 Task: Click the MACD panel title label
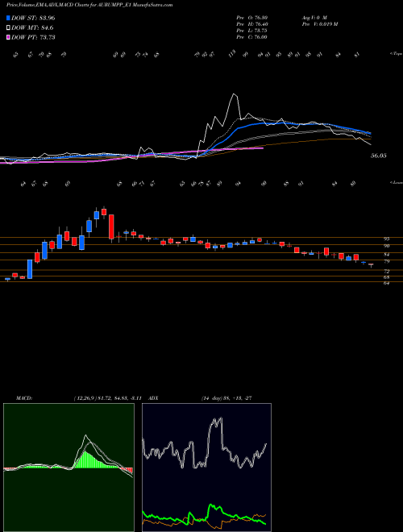pos(23,398)
